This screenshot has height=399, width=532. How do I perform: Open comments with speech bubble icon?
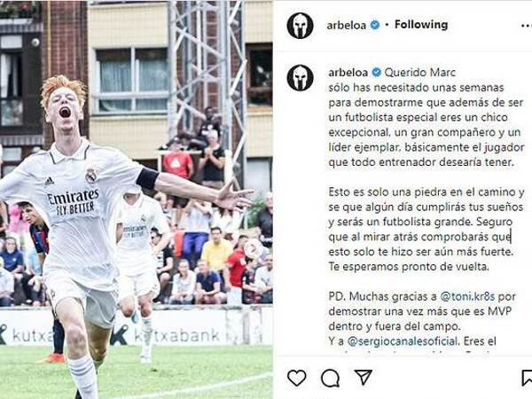pyautogui.click(x=330, y=378)
